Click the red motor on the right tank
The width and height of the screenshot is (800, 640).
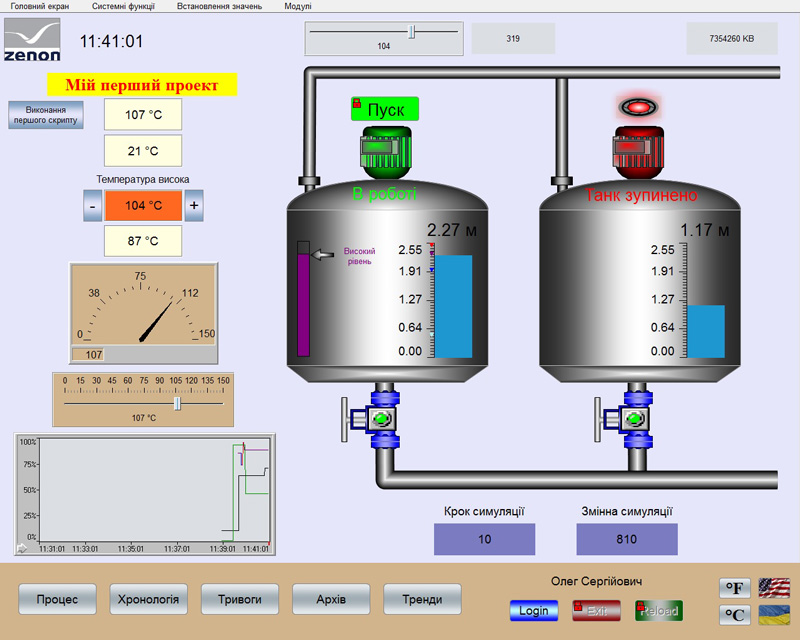click(637, 152)
